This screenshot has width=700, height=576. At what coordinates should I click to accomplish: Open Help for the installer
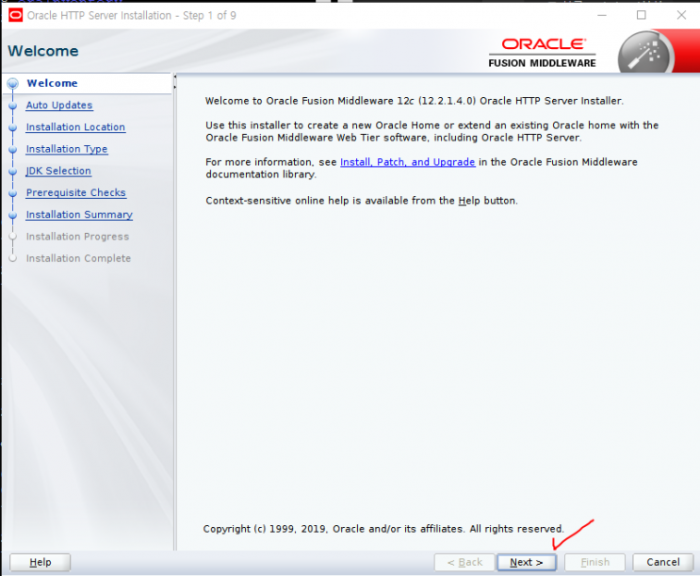coord(40,562)
